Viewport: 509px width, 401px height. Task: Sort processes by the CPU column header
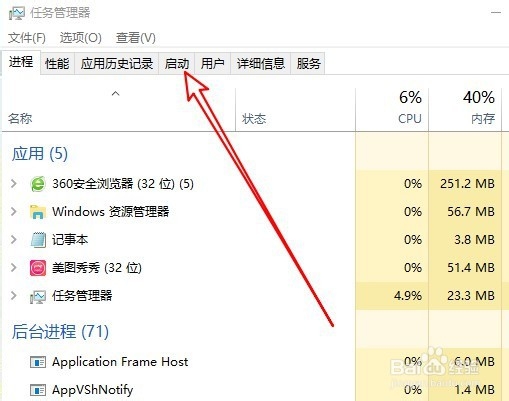pyautogui.click(x=392, y=109)
